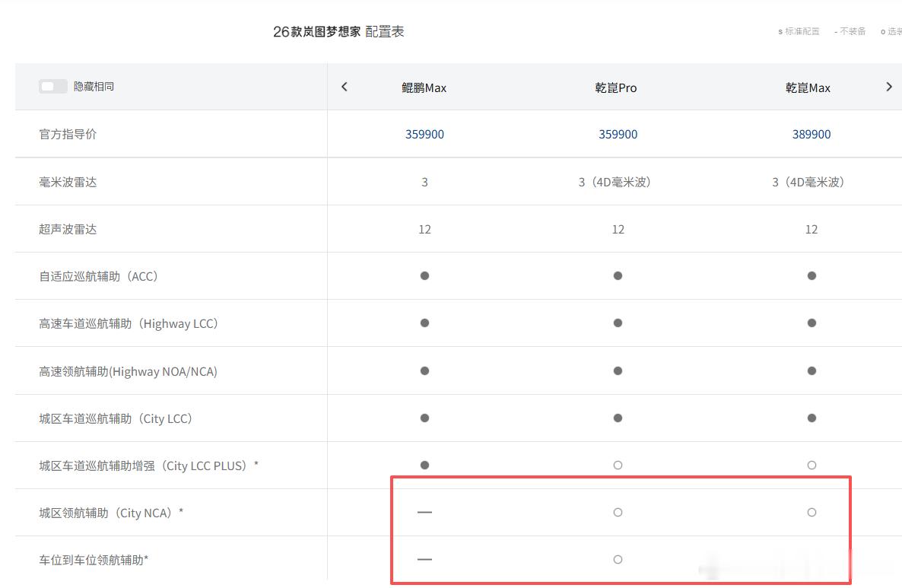Click City LCC PLUS hollow circle for 乾崑Max
The height and width of the screenshot is (588, 902).
(811, 466)
